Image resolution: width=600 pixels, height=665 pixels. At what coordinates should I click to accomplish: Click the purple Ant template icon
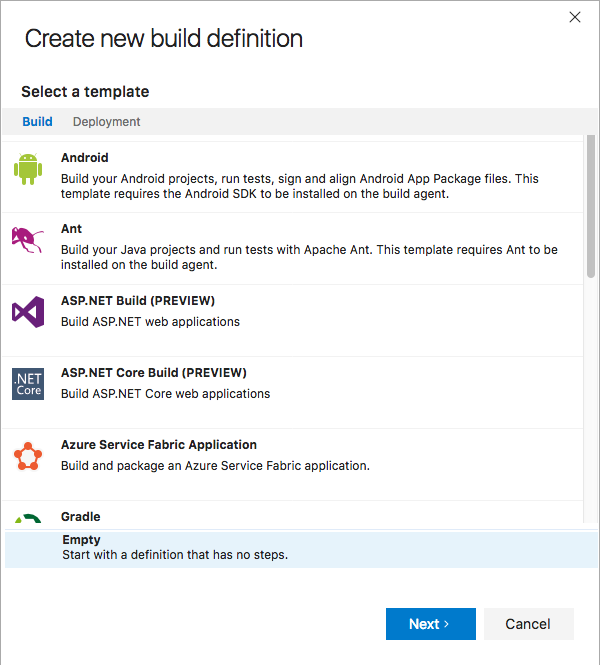coord(28,240)
